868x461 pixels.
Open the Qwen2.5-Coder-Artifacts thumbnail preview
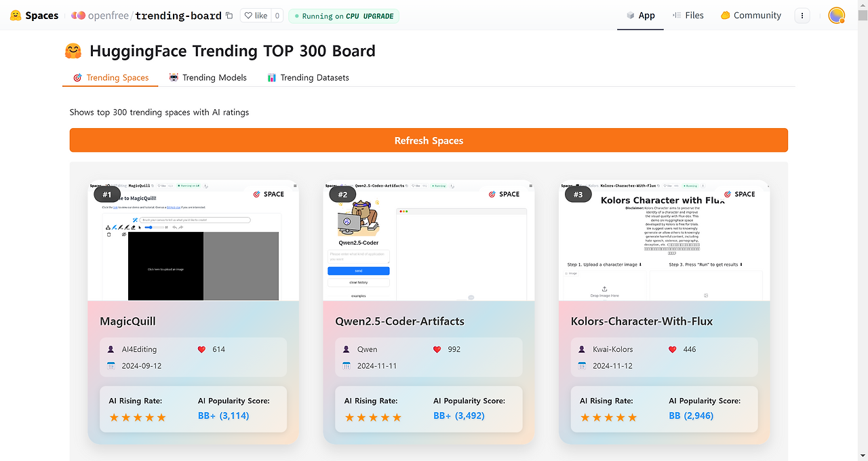click(429, 241)
